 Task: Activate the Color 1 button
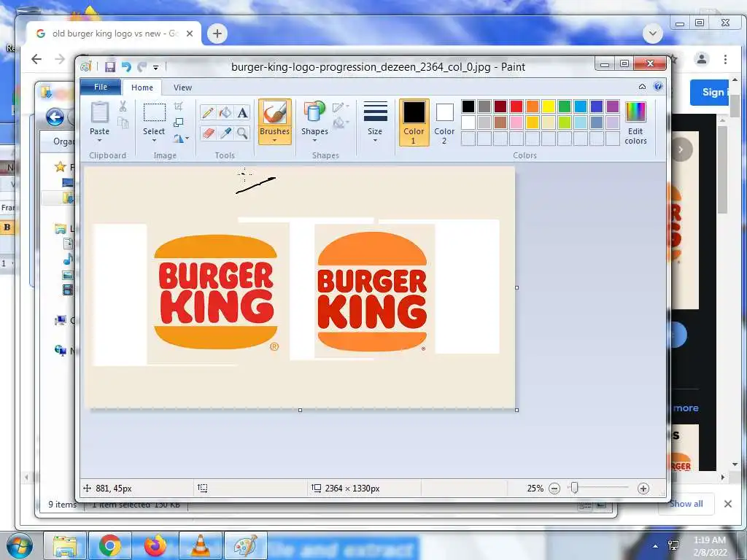point(414,122)
